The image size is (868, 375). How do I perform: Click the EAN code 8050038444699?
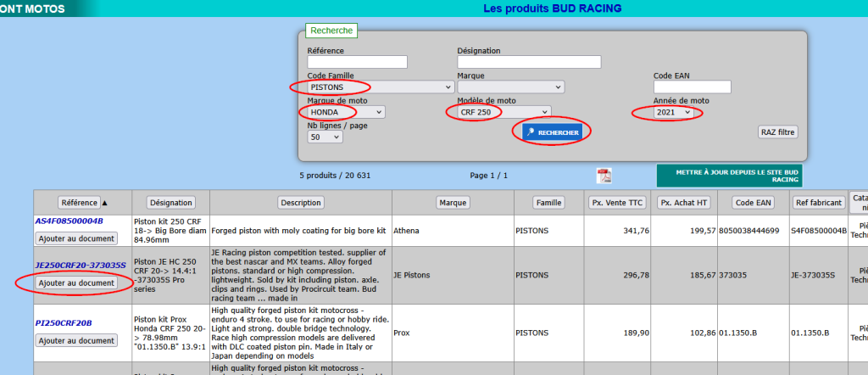pos(749,231)
